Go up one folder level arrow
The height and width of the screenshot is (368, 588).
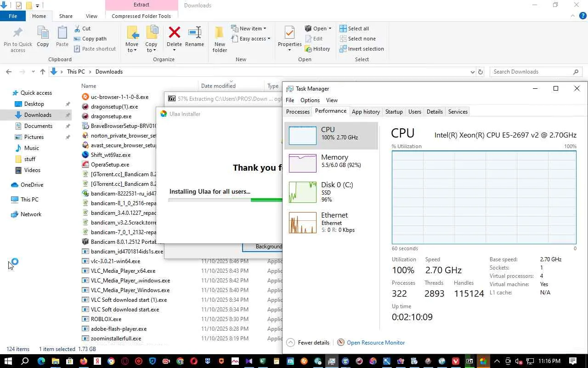pyautogui.click(x=43, y=72)
